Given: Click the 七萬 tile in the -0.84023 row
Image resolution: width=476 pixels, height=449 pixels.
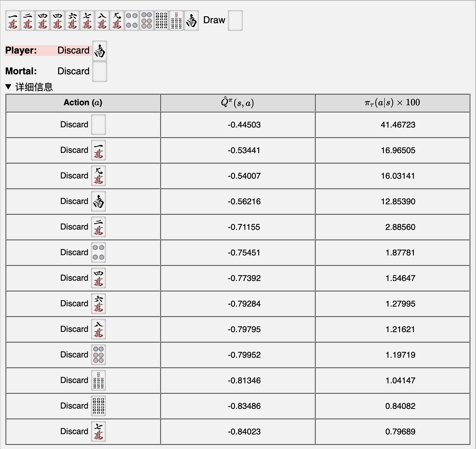Looking at the screenshot, I should point(98,431).
